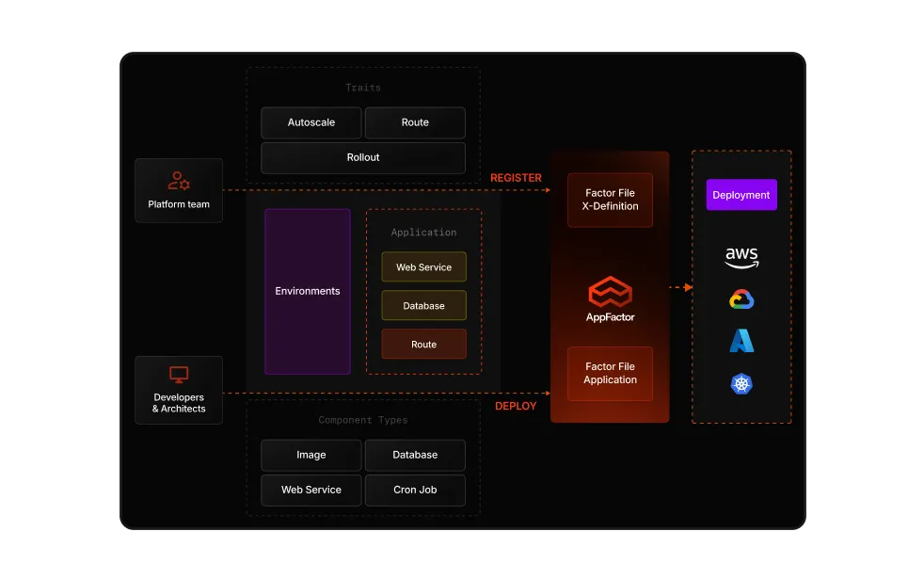This screenshot has height=580, width=924.
Task: Select the Azure logo
Action: tap(741, 341)
